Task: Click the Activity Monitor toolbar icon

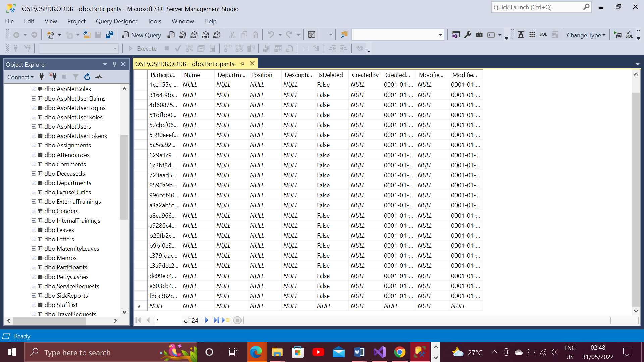Action: (312, 35)
